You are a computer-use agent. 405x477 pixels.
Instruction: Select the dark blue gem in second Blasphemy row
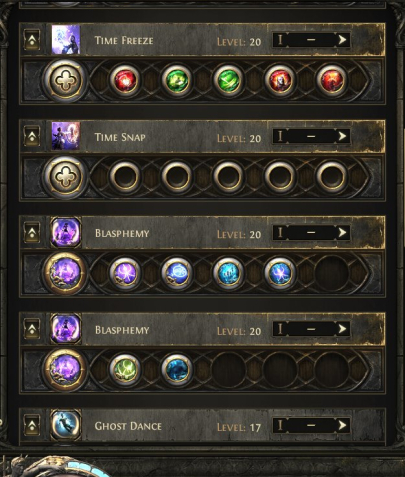click(177, 370)
